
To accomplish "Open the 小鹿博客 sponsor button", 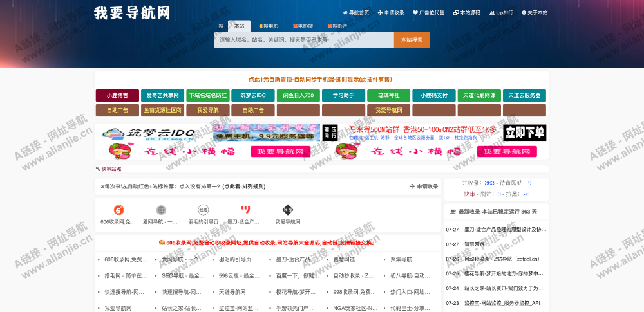I will tap(117, 96).
